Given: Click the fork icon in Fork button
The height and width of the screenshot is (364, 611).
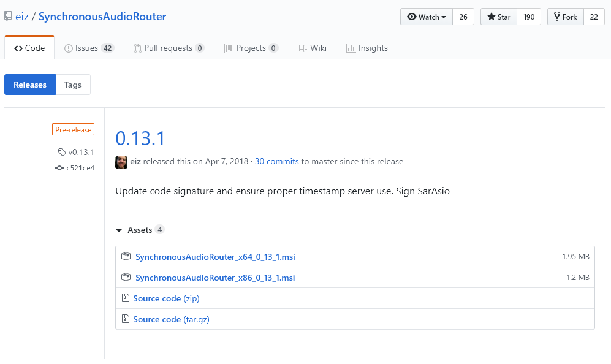Looking at the screenshot, I should [x=557, y=17].
